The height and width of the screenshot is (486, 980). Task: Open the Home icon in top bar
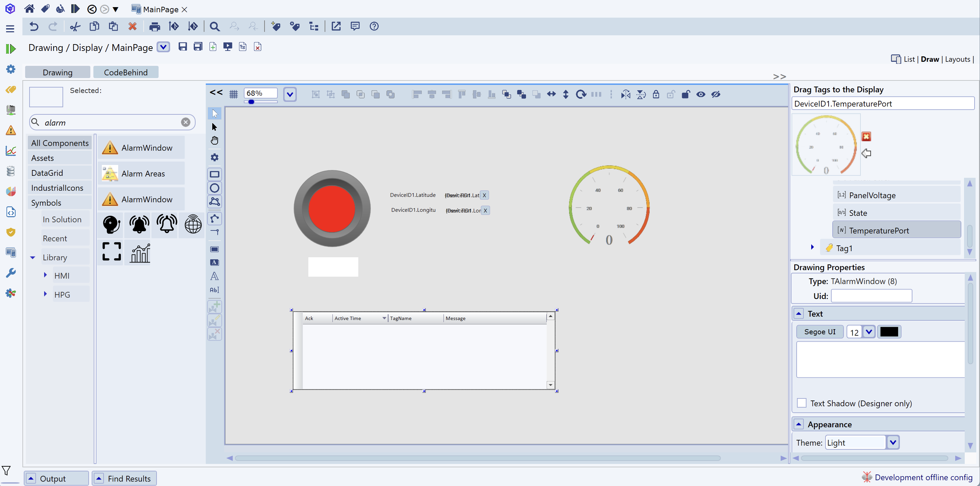pos(29,9)
